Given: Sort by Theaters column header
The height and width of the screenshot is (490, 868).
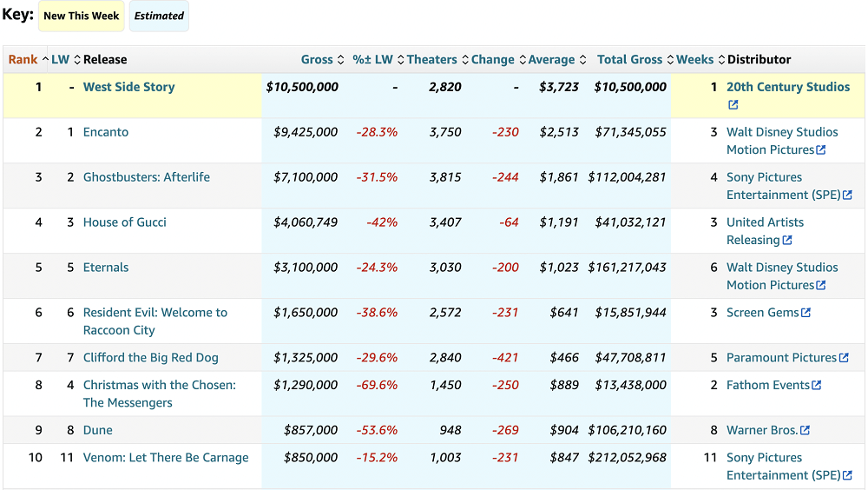Looking at the screenshot, I should [x=431, y=60].
